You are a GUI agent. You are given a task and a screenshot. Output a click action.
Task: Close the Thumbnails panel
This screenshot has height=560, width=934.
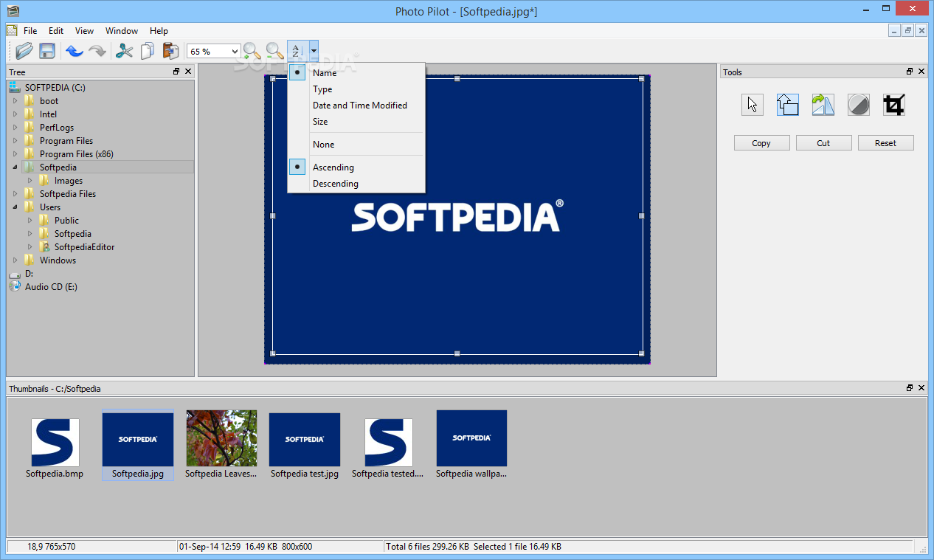tap(921, 388)
